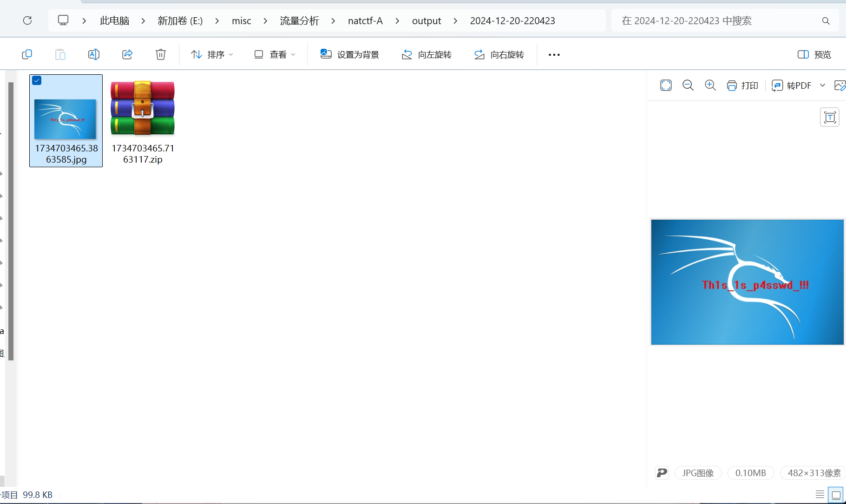Uncheck the checkbox on the jpg file
Image resolution: width=846 pixels, height=504 pixels.
(37, 81)
